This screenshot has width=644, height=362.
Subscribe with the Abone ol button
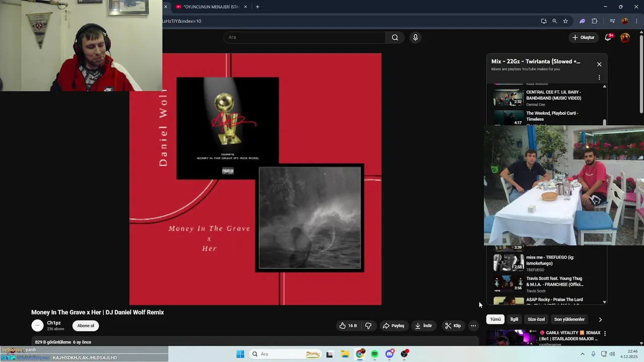86,326
